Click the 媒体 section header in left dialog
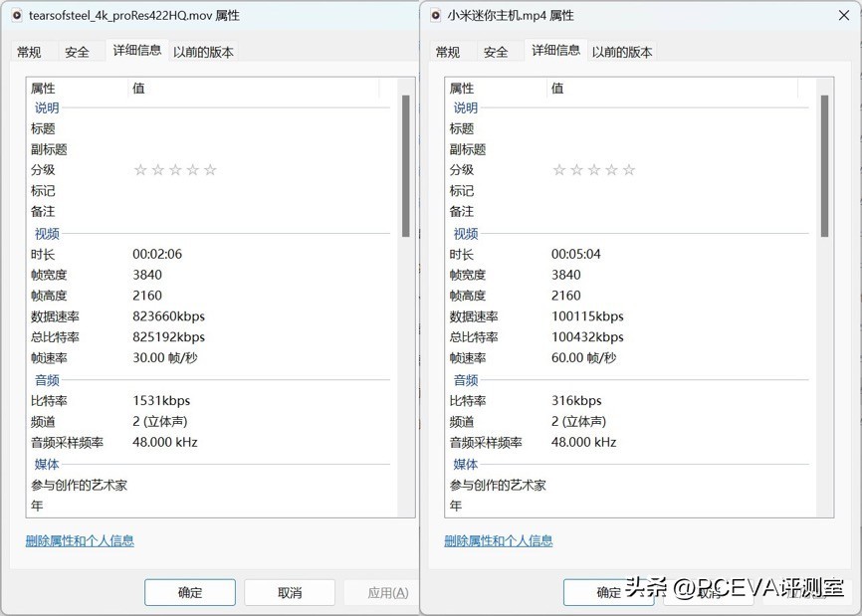The height and width of the screenshot is (616, 862). (47, 463)
